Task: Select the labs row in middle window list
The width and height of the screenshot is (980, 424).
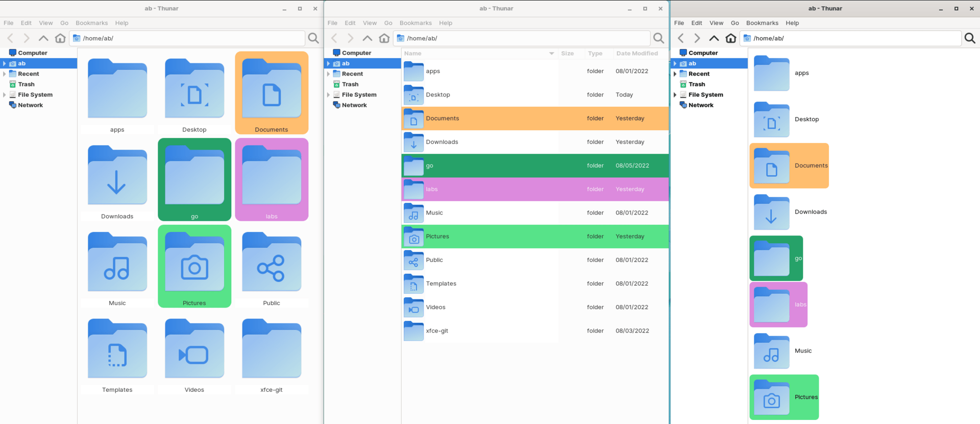Action: 535,189
